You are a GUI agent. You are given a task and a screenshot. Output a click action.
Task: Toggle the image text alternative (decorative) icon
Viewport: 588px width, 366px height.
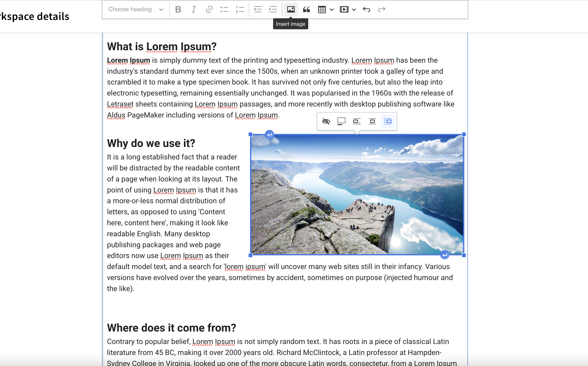[326, 121]
